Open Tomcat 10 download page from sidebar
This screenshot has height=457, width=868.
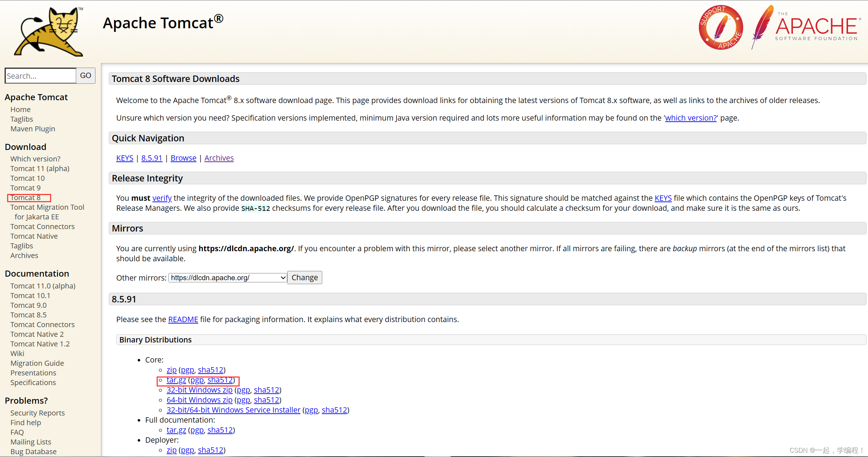pos(28,178)
